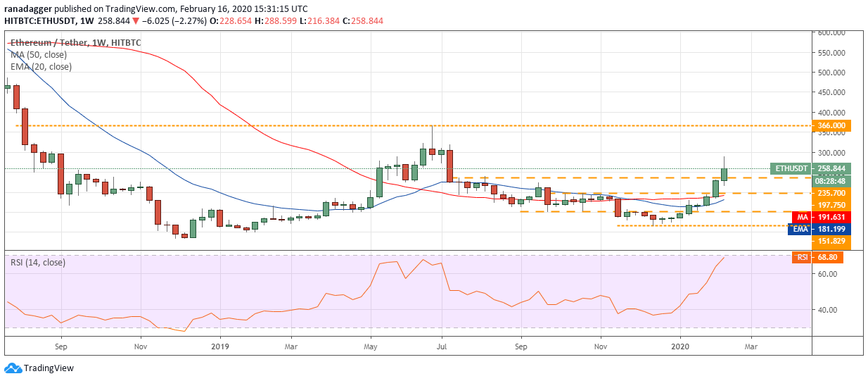Select the EMA (20, close) indicator legend

(x=41, y=67)
